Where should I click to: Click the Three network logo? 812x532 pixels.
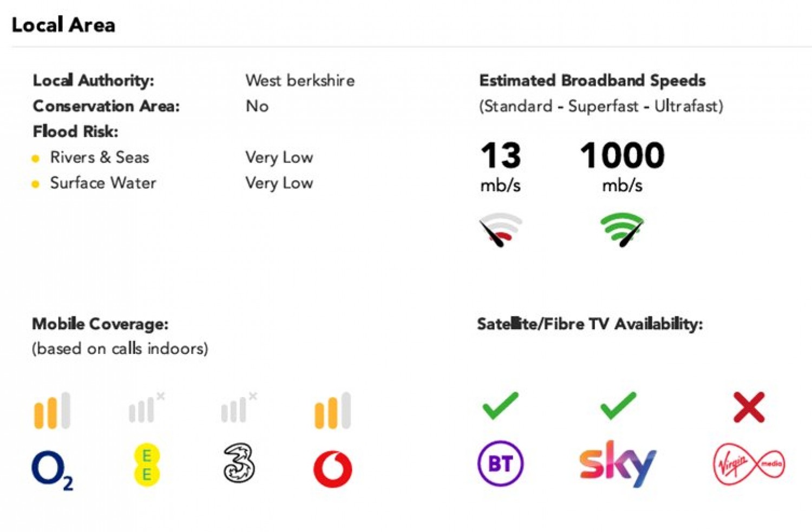pyautogui.click(x=239, y=463)
